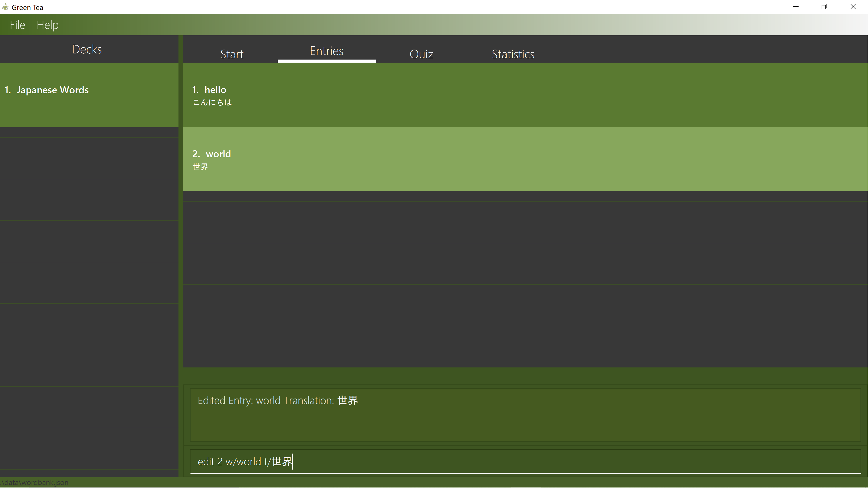Click the Green Tea app icon
868x488 pixels.
[5, 7]
